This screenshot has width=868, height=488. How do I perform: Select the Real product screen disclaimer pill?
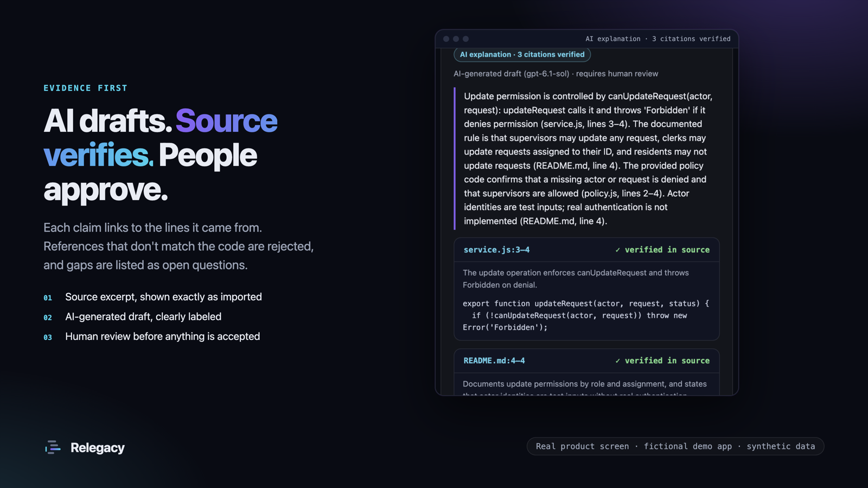(675, 446)
